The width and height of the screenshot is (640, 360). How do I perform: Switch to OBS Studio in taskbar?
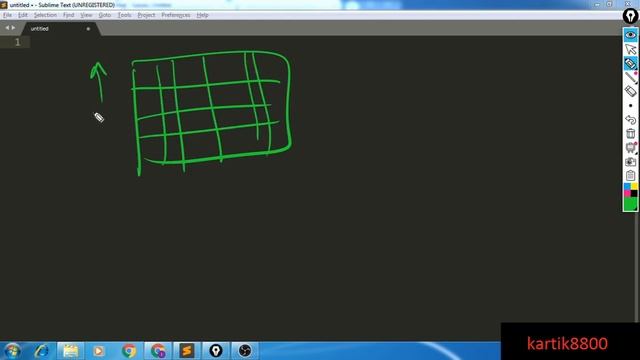pyautogui.click(x=245, y=351)
